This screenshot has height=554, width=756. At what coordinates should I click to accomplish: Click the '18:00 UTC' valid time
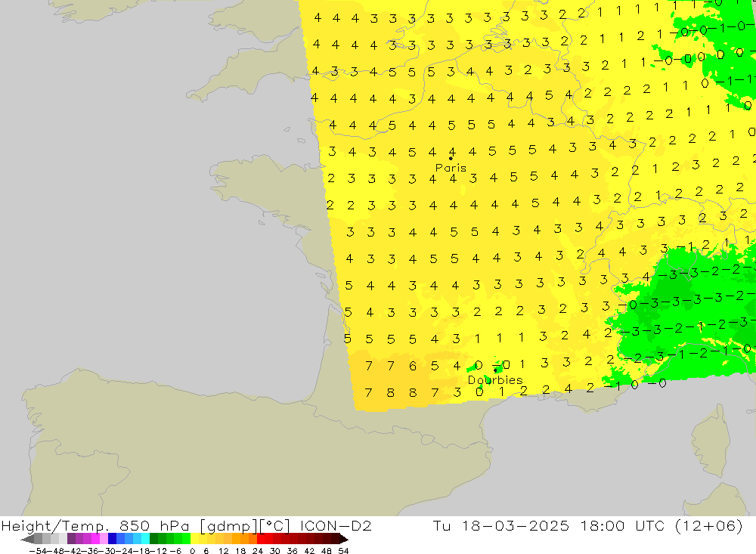[x=622, y=525]
